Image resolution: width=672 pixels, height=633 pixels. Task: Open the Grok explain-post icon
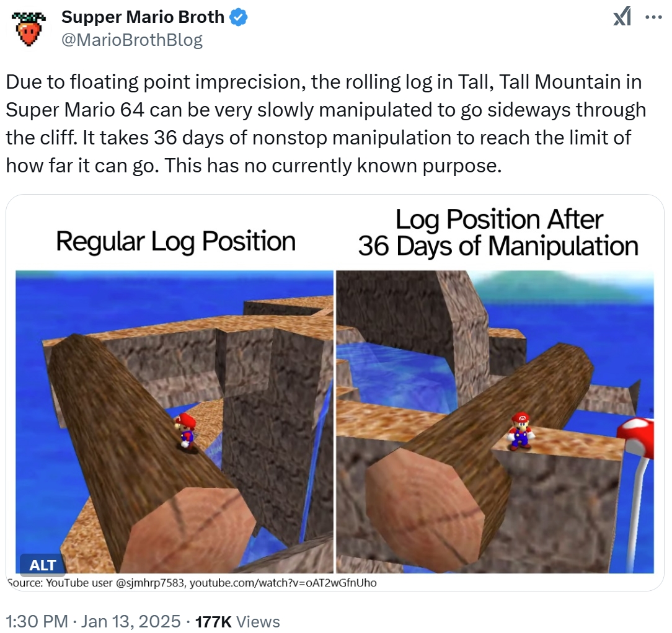point(622,17)
